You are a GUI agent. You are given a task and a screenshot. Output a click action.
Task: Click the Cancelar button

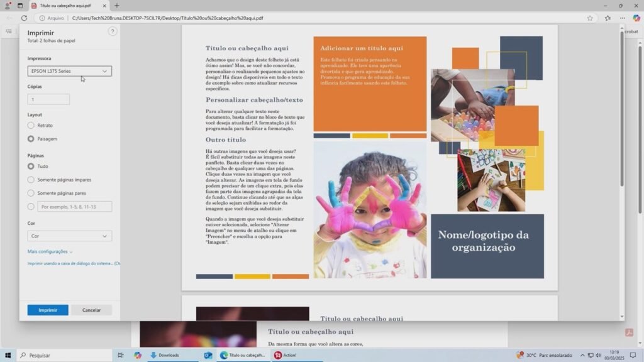pos(91,310)
